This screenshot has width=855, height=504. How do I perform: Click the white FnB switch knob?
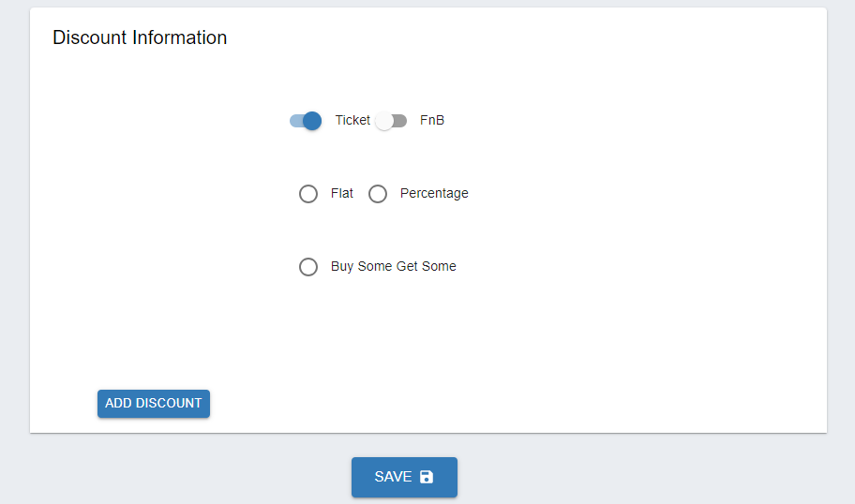(383, 121)
